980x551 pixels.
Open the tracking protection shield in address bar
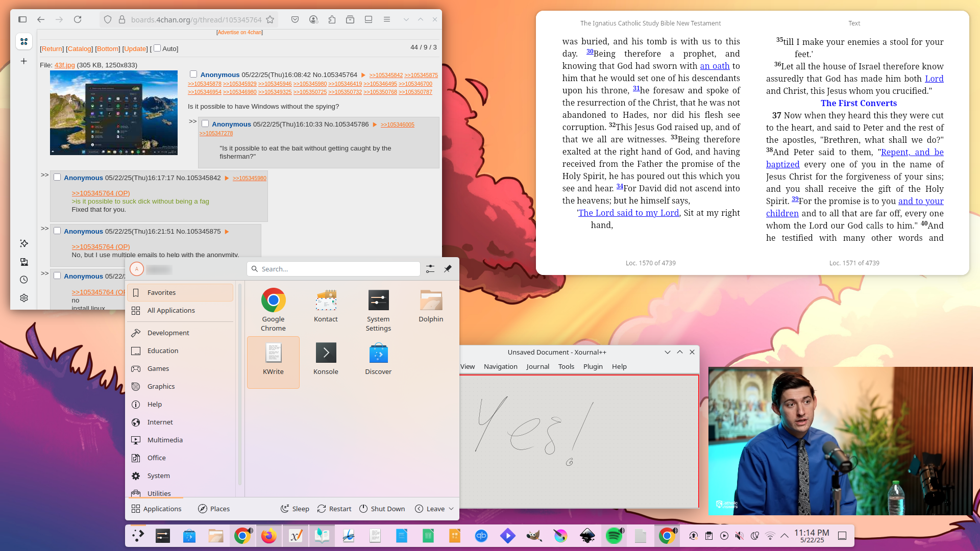click(x=108, y=19)
